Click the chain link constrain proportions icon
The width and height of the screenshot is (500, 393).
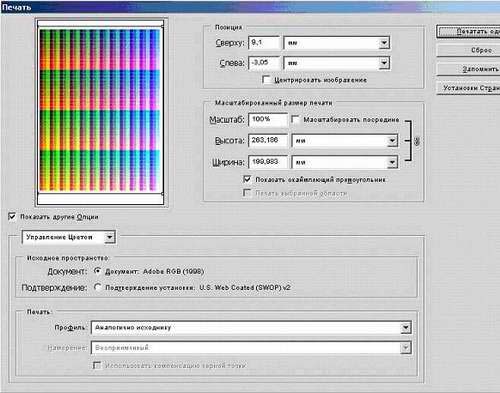click(417, 141)
